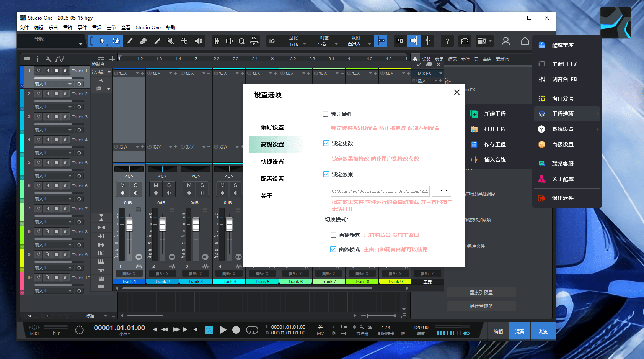Toggle the loop button in transport
The height and width of the screenshot is (359, 644).
coord(252,330)
